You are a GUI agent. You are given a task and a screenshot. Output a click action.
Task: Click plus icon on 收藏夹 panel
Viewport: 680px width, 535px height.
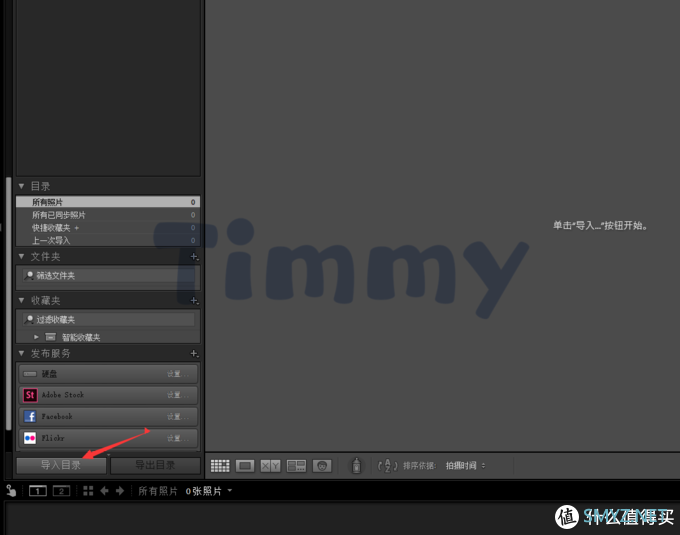tap(194, 300)
